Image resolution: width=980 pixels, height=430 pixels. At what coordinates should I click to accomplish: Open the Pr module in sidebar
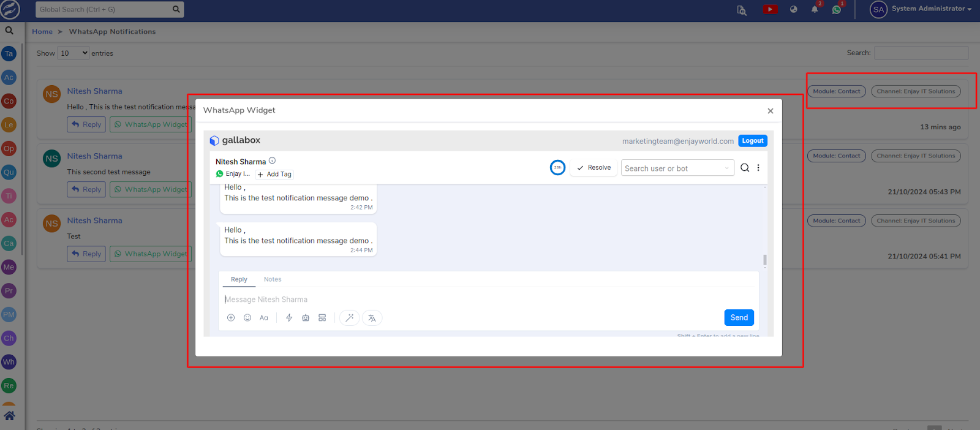click(9, 291)
